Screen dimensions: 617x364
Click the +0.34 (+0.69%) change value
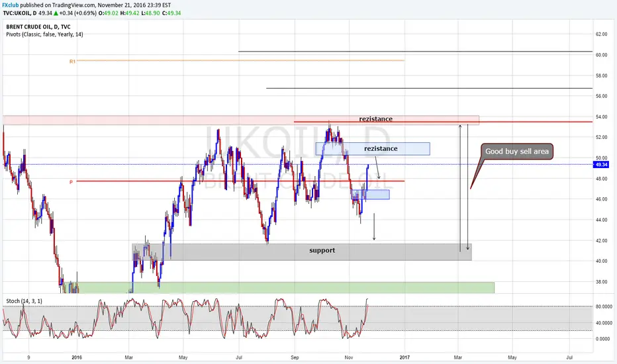click(78, 13)
